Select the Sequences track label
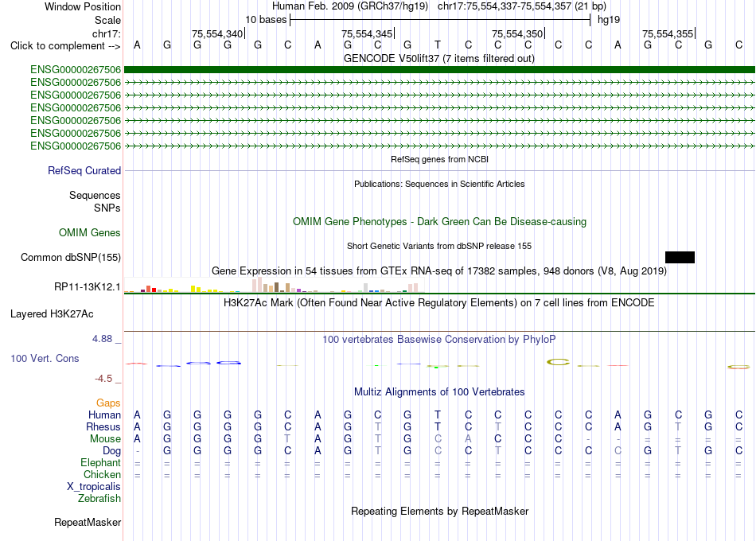The width and height of the screenshot is (756, 541). click(x=95, y=195)
